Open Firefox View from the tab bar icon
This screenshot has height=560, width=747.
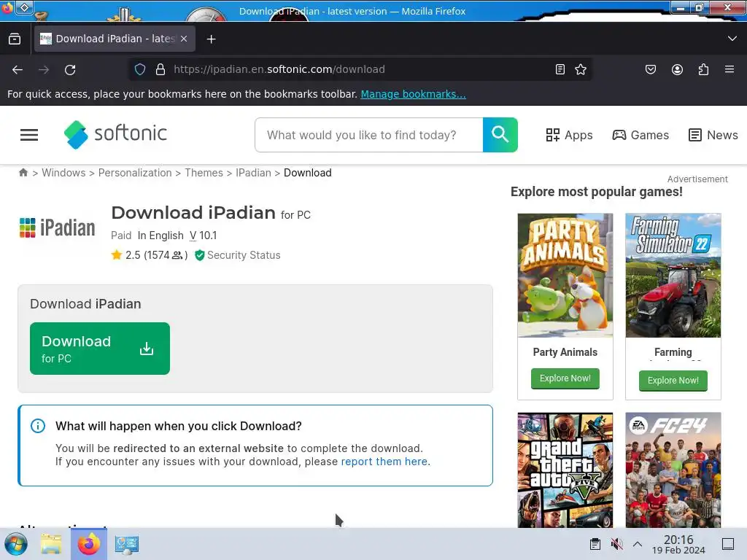15,39
